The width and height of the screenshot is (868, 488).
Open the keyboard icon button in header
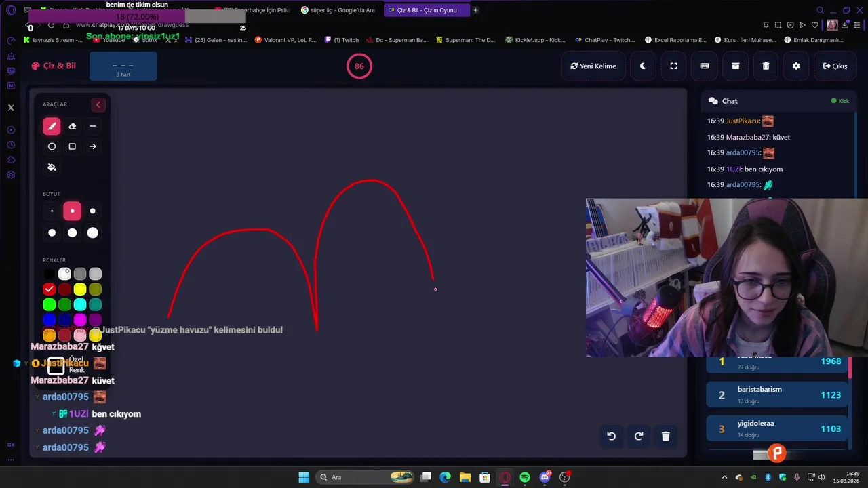click(705, 66)
